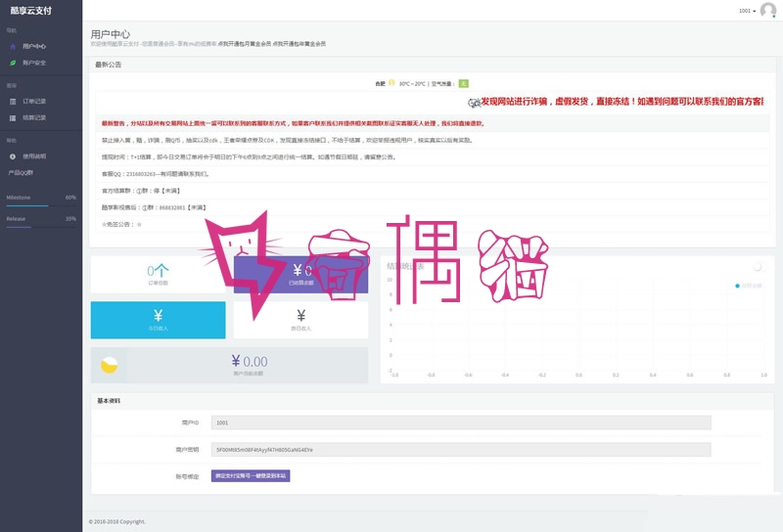This screenshot has height=532, width=783.
Task: Click the table icon beside 订单记录
Action: (x=13, y=102)
